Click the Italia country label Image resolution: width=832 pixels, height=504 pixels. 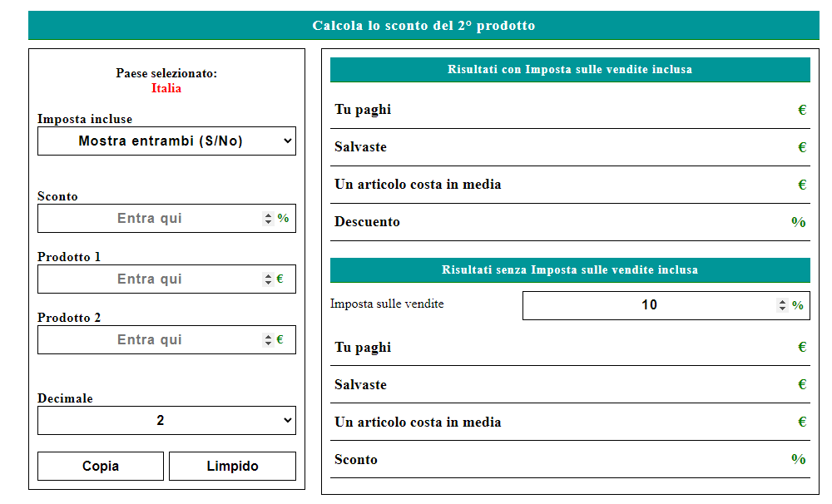pyautogui.click(x=166, y=88)
